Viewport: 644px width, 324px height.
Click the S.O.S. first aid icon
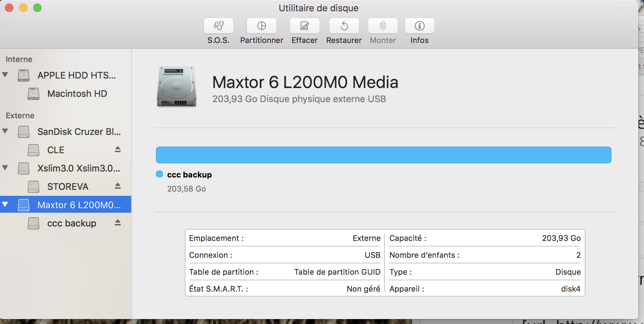point(218,26)
